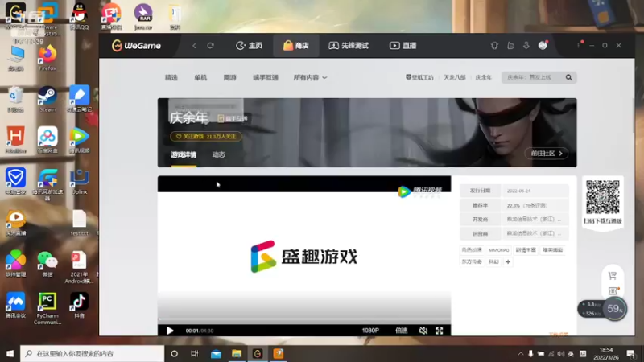Click the WeGame logo in the title bar

136,46
